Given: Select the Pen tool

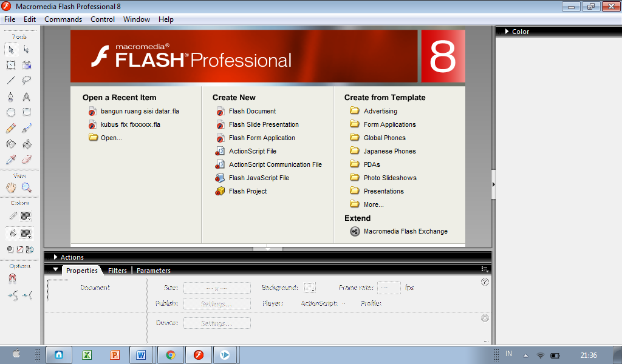Looking at the screenshot, I should pos(11,96).
